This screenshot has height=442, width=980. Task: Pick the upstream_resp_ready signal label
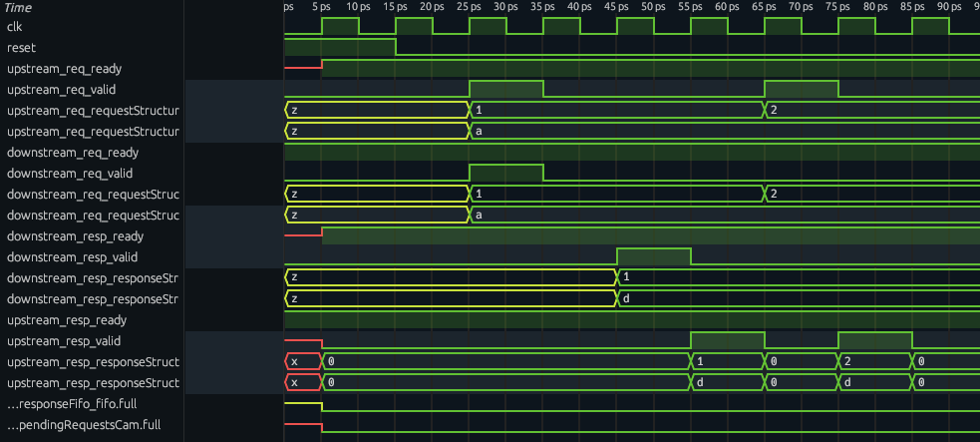[67, 320]
